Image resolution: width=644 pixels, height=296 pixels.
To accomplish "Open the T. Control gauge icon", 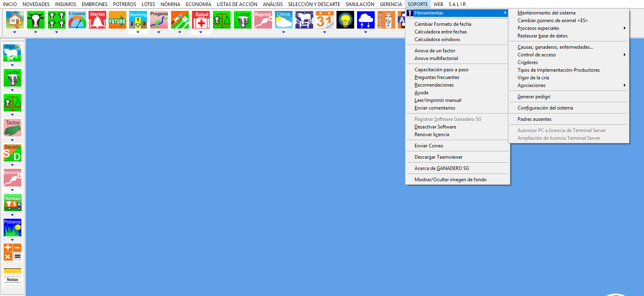I will coord(77,20).
